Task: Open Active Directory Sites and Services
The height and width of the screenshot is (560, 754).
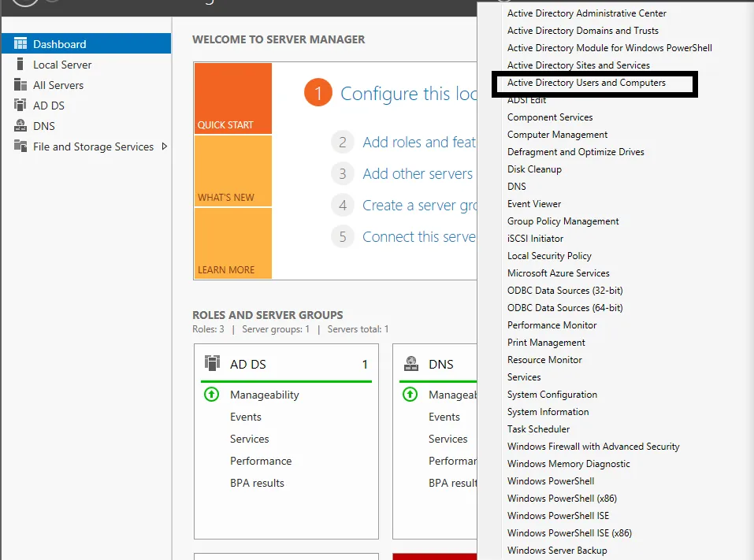Action: click(578, 65)
